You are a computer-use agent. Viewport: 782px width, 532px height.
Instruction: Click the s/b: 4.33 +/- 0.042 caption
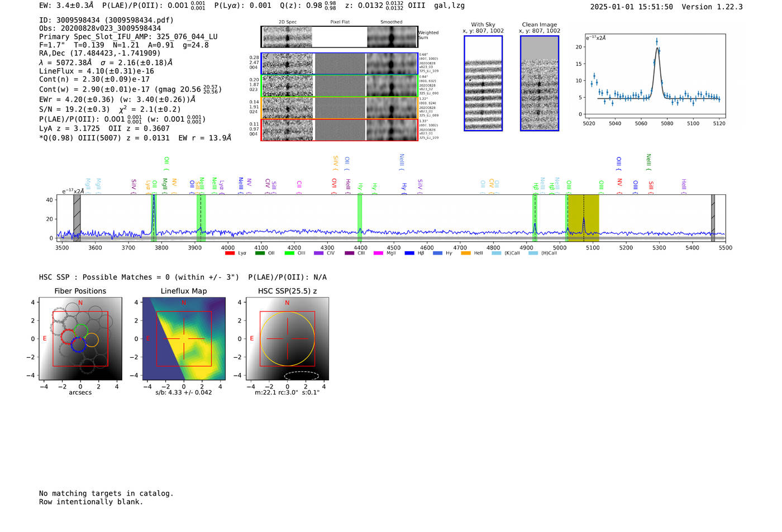184,392
